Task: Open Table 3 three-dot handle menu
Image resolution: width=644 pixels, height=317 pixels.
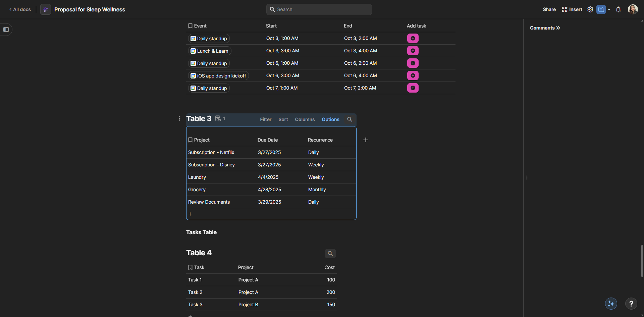Action: point(179,118)
